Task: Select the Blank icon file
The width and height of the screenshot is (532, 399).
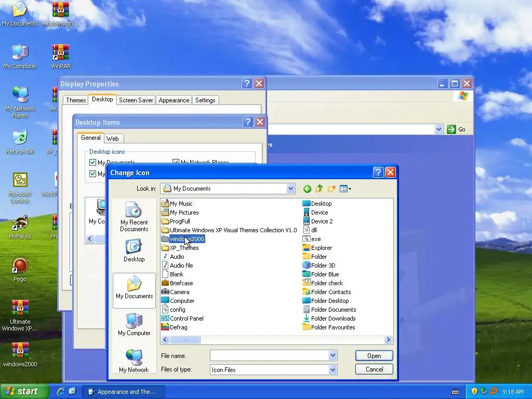Action: [172, 274]
